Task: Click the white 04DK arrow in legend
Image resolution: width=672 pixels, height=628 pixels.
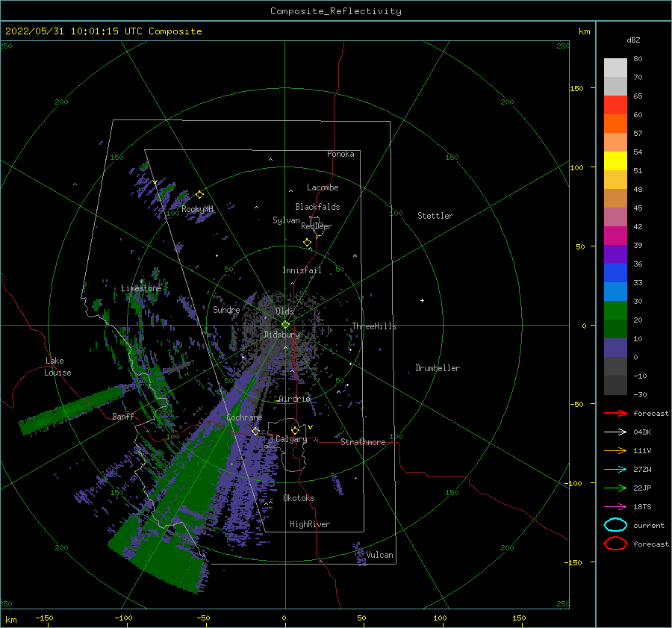Action: (615, 432)
